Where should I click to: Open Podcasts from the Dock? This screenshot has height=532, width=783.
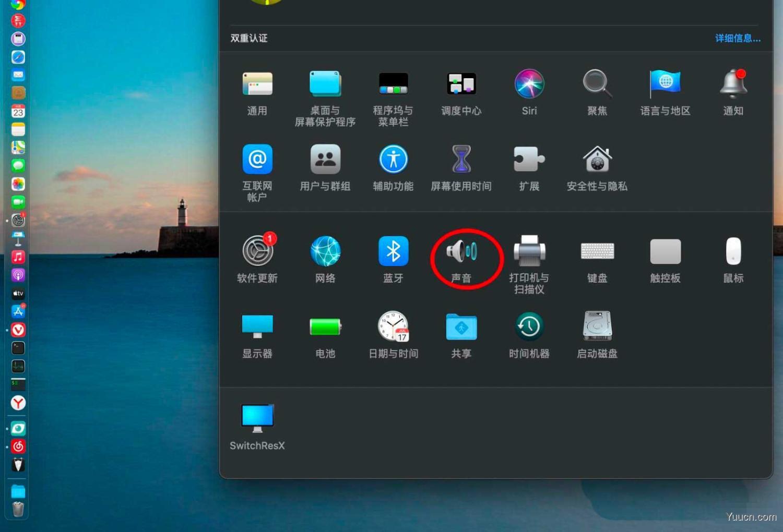click(x=18, y=275)
